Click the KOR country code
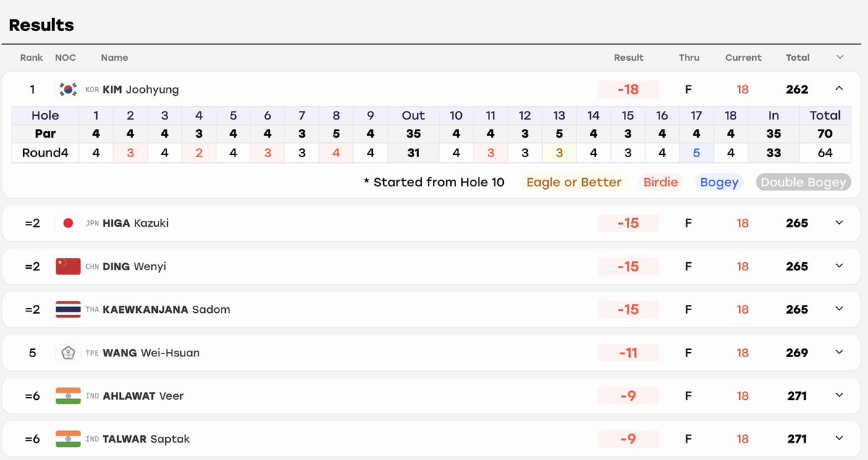 click(92, 90)
